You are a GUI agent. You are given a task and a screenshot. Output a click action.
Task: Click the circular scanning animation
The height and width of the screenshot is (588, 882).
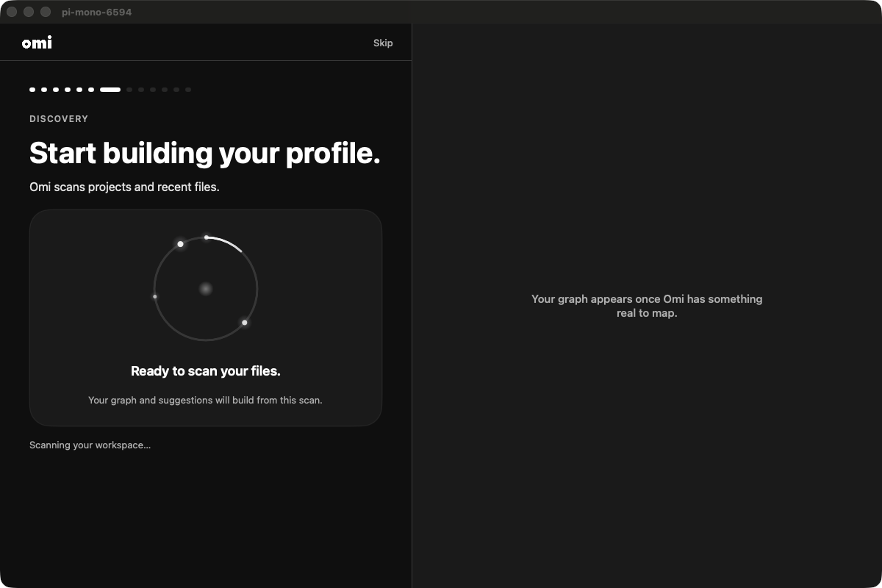[206, 288]
